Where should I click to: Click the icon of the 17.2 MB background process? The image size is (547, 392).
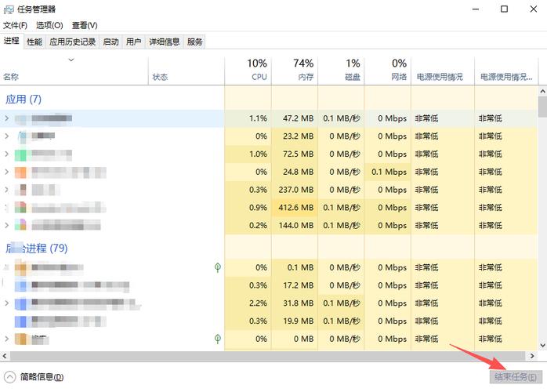click(x=20, y=285)
